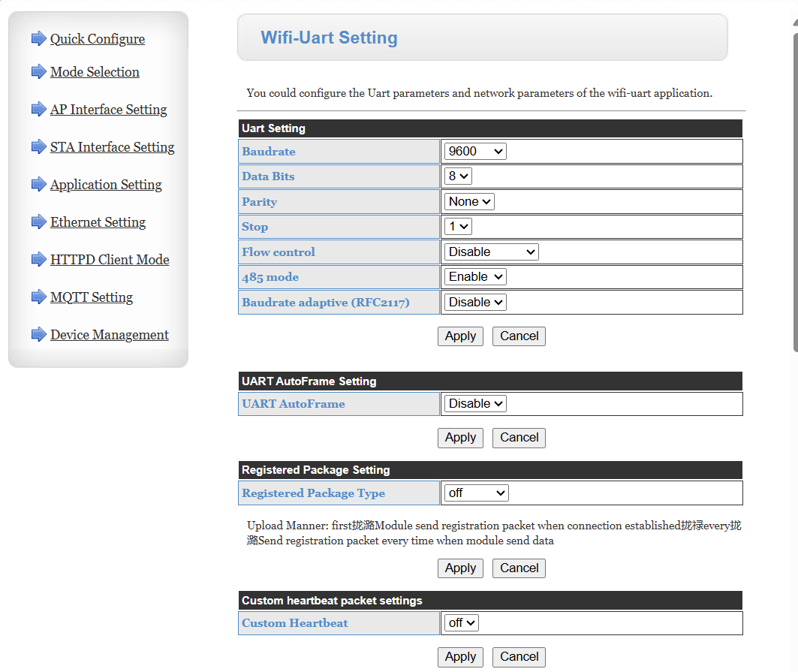798x672 pixels.
Task: Open the Data Bits dropdown
Action: (458, 176)
